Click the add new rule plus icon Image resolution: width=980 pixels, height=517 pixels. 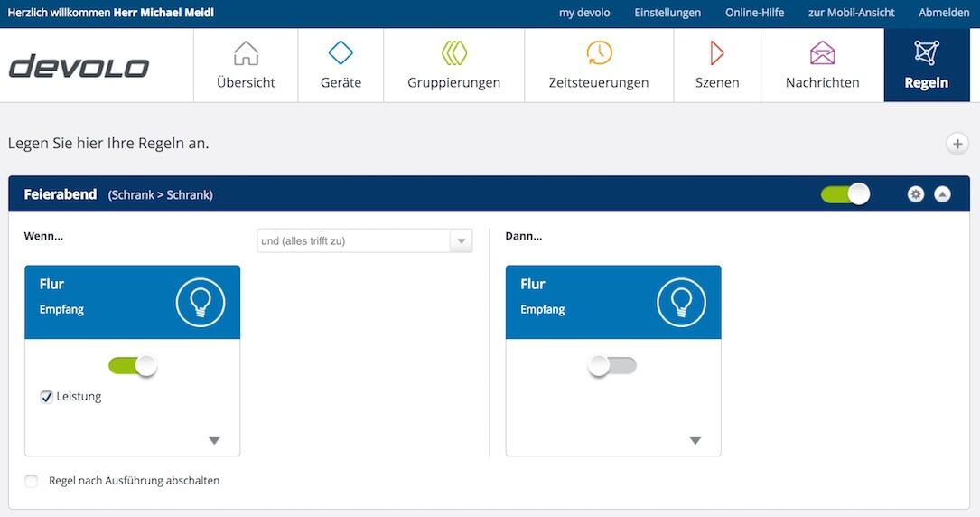(x=957, y=144)
